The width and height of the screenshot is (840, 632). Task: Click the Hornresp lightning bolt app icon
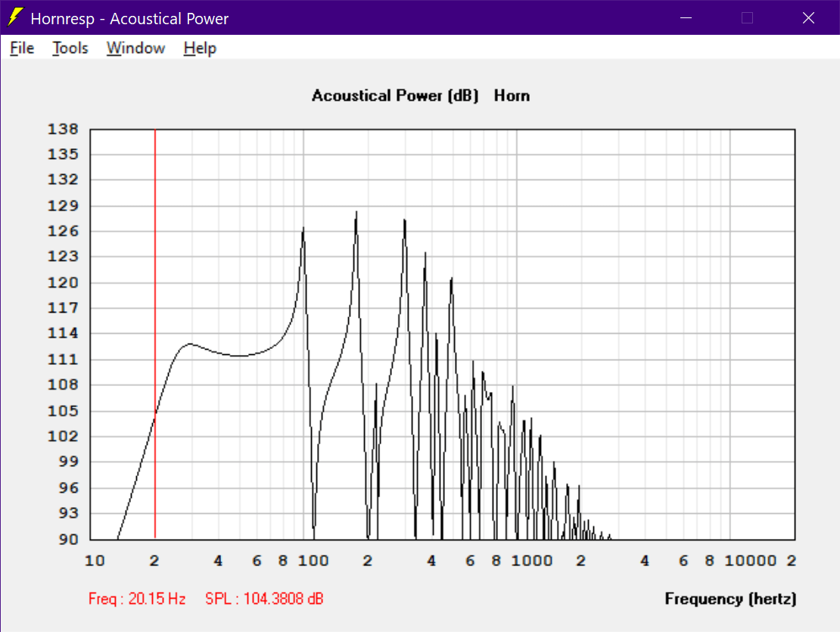point(16,17)
